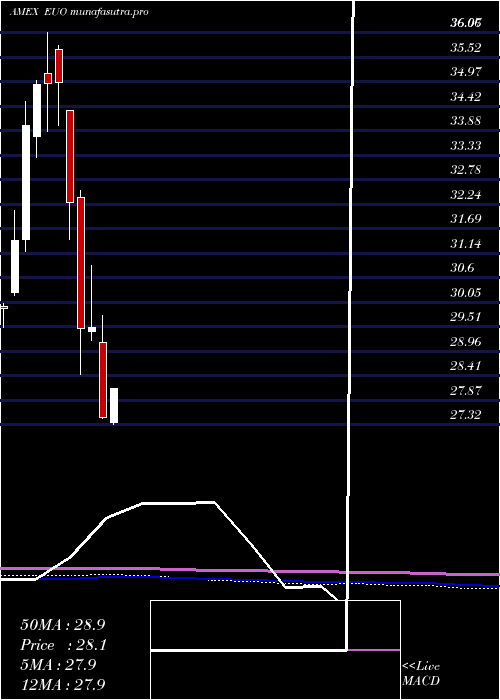Select the 33.88 price axis label
The height and width of the screenshot is (700, 500).
click(466, 121)
